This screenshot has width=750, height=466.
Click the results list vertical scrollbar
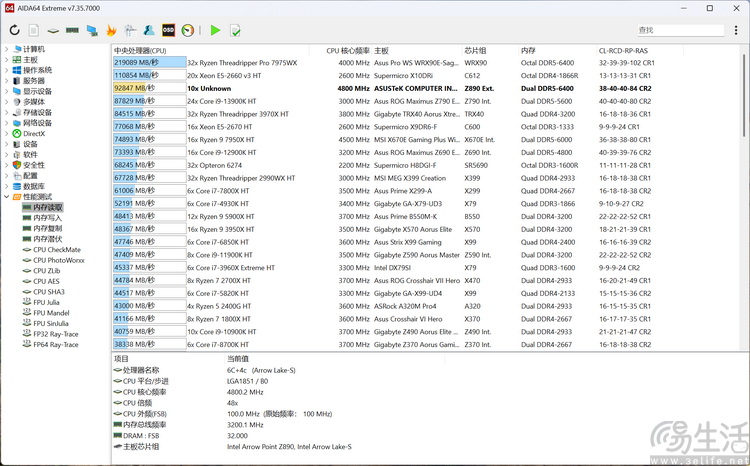pos(744,96)
